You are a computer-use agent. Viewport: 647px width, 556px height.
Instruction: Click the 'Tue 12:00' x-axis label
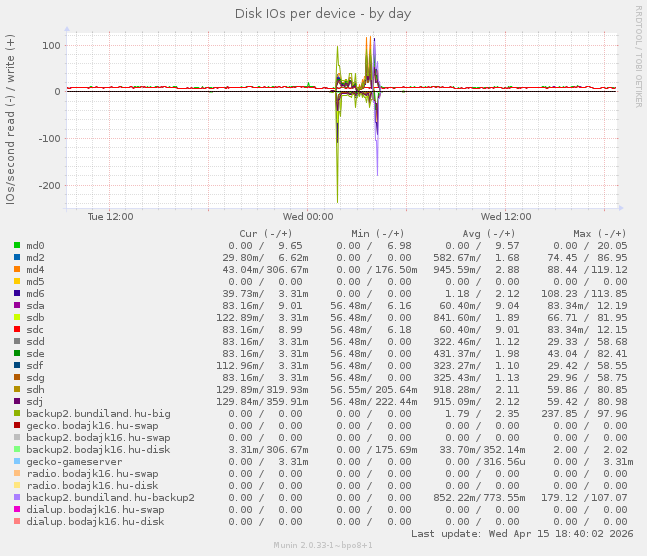tap(110, 217)
